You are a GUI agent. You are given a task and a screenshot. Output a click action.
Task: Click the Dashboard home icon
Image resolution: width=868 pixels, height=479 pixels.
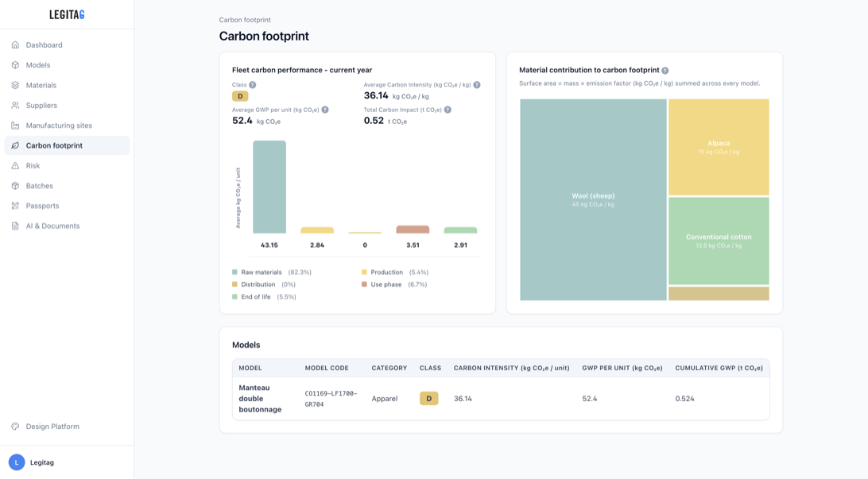pyautogui.click(x=15, y=44)
